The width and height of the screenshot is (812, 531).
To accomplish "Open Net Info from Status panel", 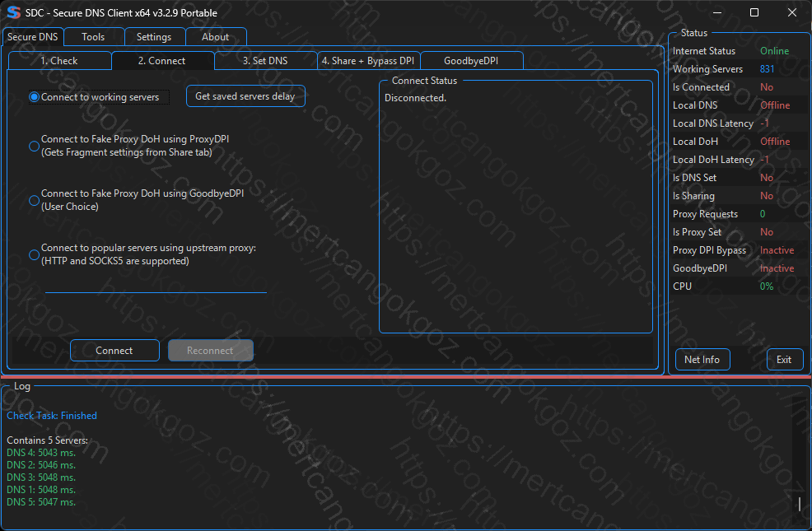I will [702, 360].
